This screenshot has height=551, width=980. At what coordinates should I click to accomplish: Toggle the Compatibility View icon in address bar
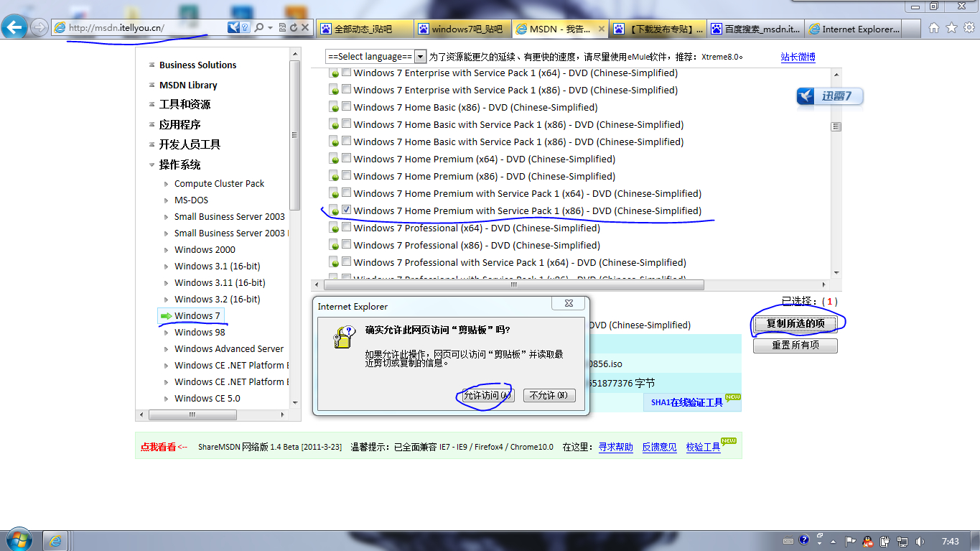point(283,27)
